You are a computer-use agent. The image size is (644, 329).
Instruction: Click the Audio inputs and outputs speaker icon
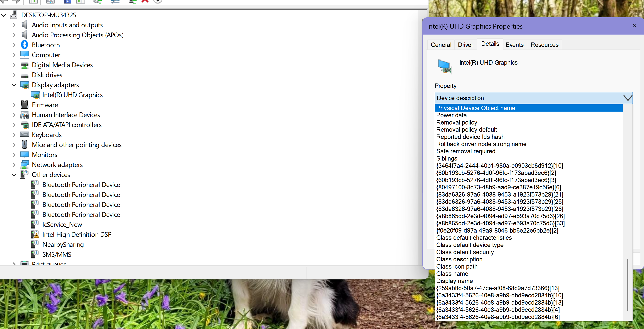point(24,25)
